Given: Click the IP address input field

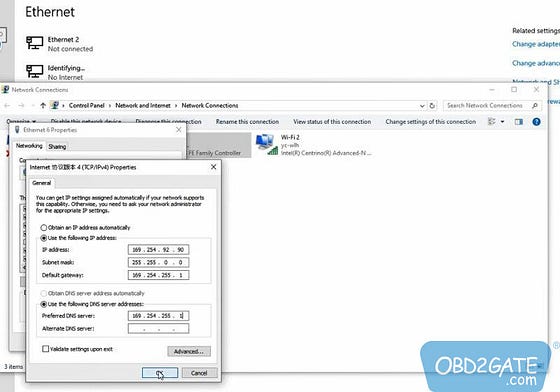Looking at the screenshot, I should point(158,250).
